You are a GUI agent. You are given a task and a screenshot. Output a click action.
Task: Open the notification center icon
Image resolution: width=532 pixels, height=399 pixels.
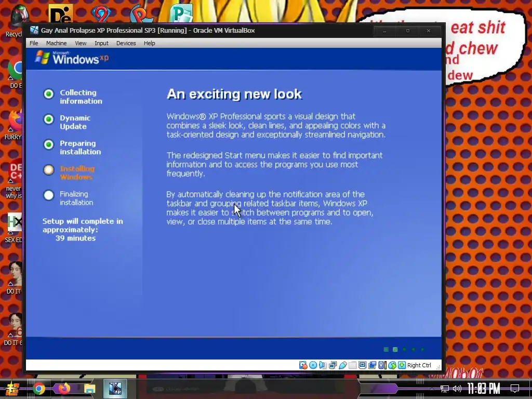(515, 389)
